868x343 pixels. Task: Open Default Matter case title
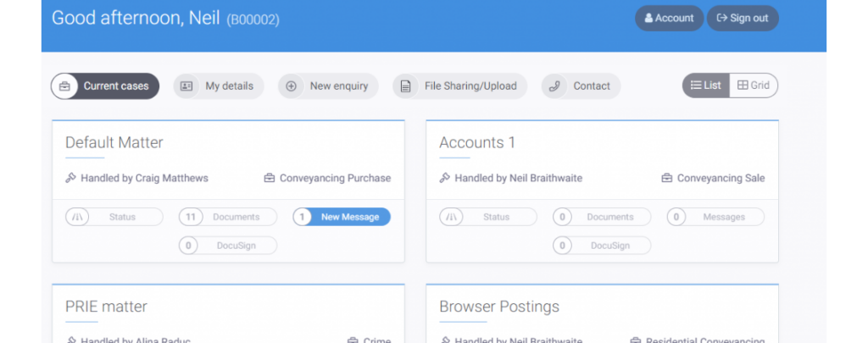click(114, 143)
